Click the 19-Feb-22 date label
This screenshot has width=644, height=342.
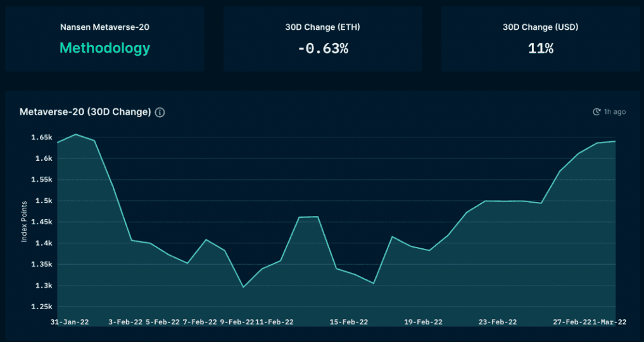click(424, 322)
